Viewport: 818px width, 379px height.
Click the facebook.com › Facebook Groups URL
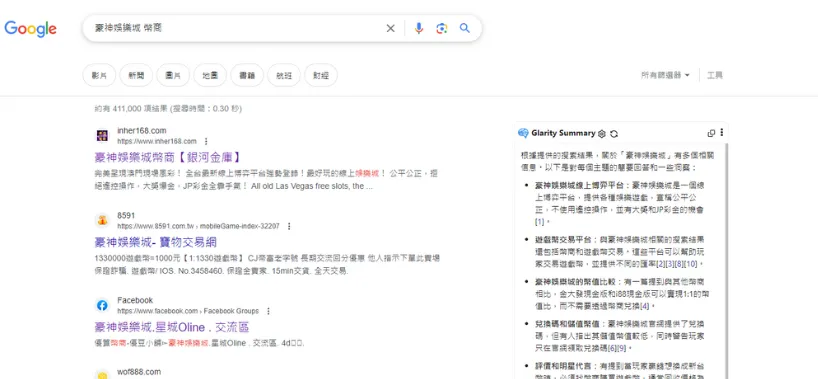tap(188, 311)
